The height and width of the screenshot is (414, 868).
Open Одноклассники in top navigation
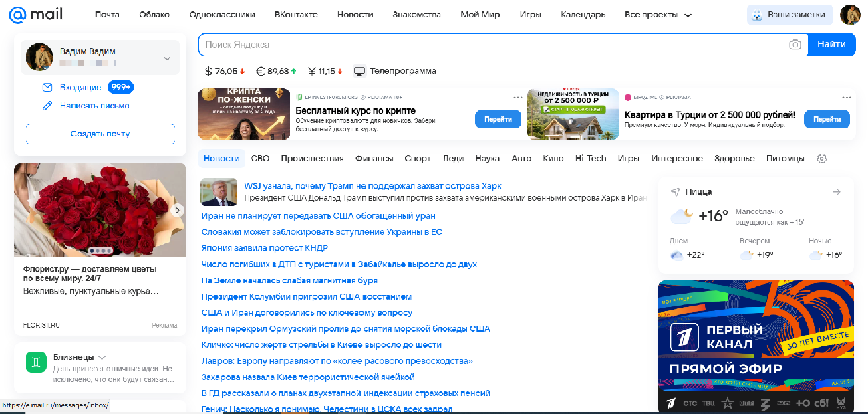pyautogui.click(x=222, y=15)
